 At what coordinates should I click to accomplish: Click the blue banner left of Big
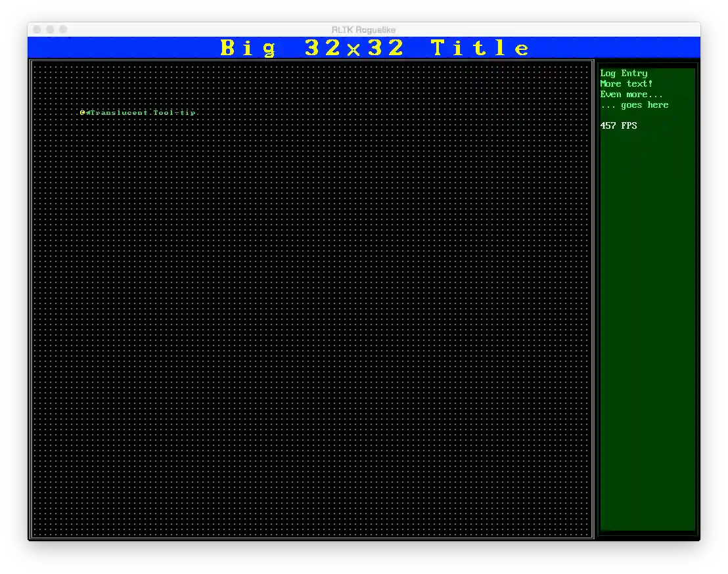click(118, 48)
